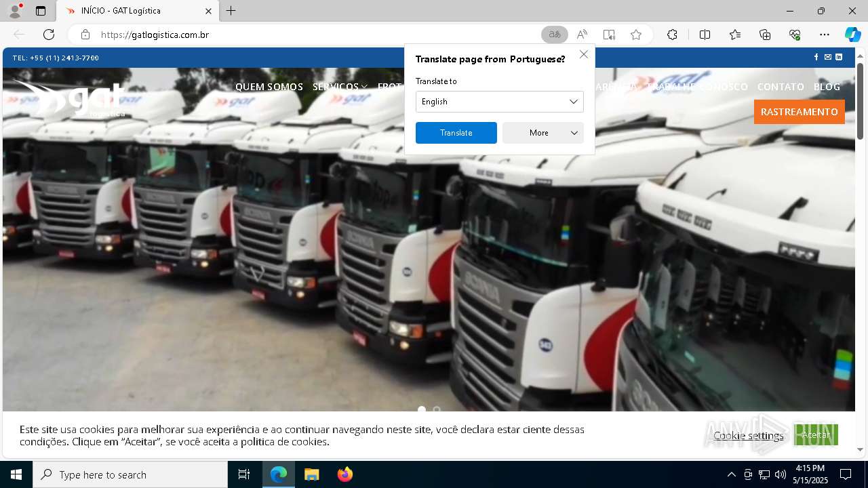The height and width of the screenshot is (488, 868).
Task: Open Cookie settings link
Action: tap(749, 435)
